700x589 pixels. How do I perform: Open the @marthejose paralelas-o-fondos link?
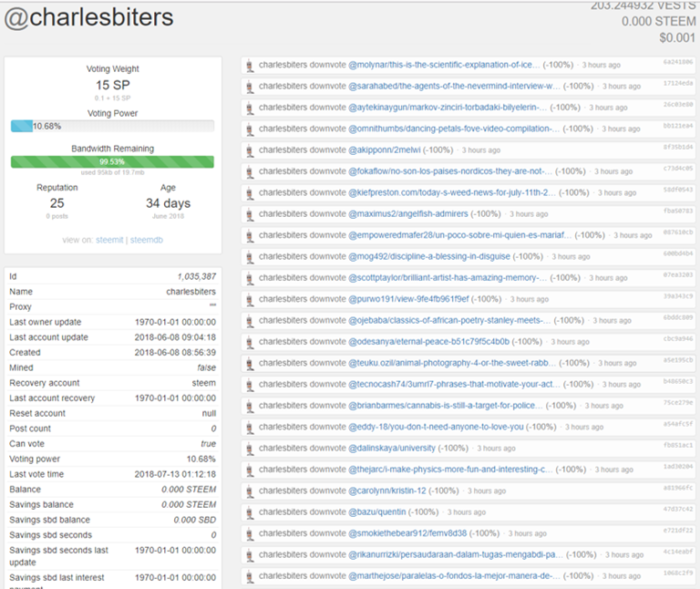point(454,575)
